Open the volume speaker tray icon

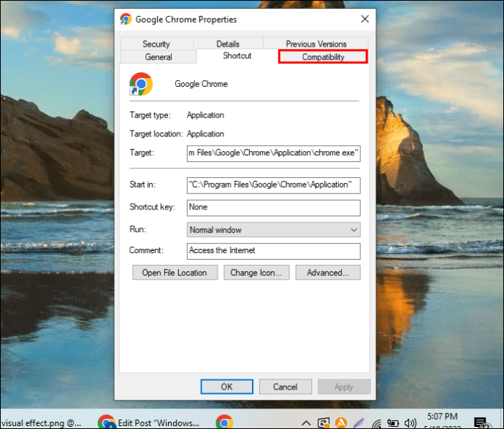[411, 423]
